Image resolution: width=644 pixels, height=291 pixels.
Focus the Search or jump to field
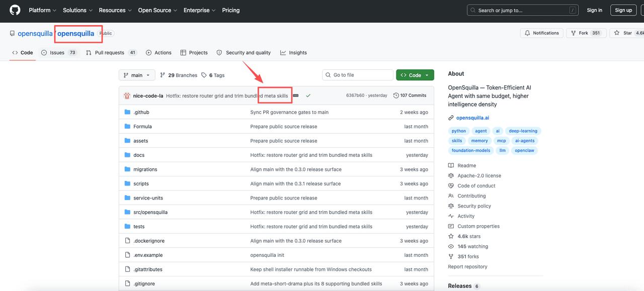point(523,10)
